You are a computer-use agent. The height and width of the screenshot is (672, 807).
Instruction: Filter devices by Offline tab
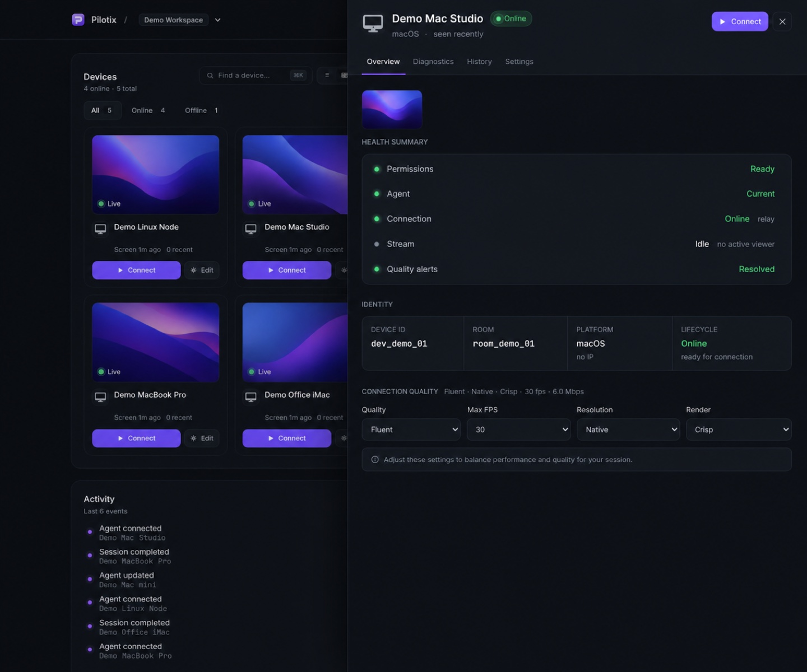pos(201,110)
